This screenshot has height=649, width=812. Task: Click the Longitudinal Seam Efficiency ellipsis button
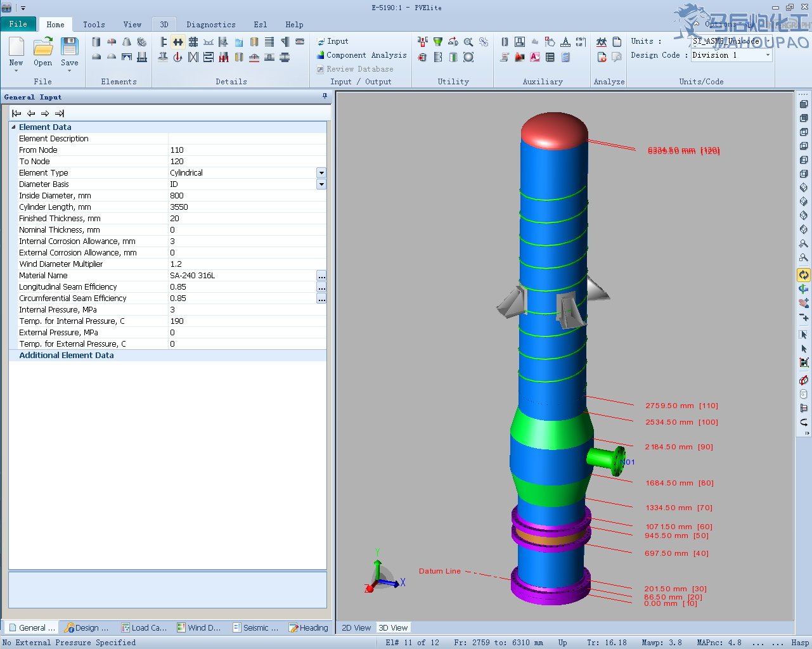tap(321, 287)
